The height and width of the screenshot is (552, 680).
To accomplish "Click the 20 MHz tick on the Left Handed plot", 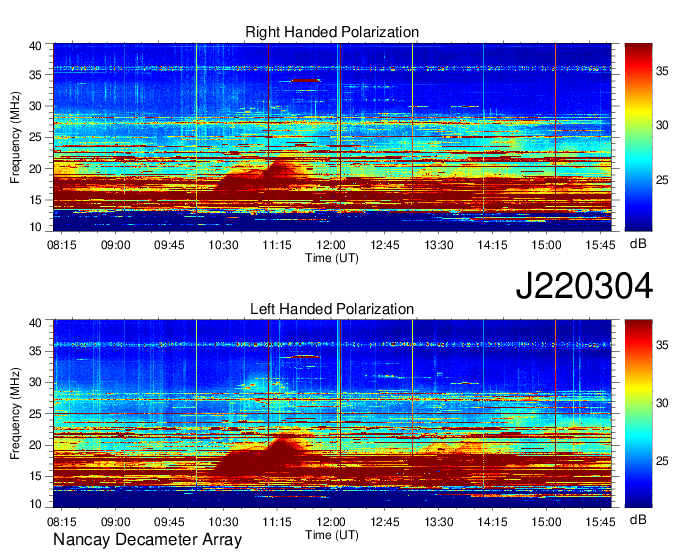I will (36, 445).
